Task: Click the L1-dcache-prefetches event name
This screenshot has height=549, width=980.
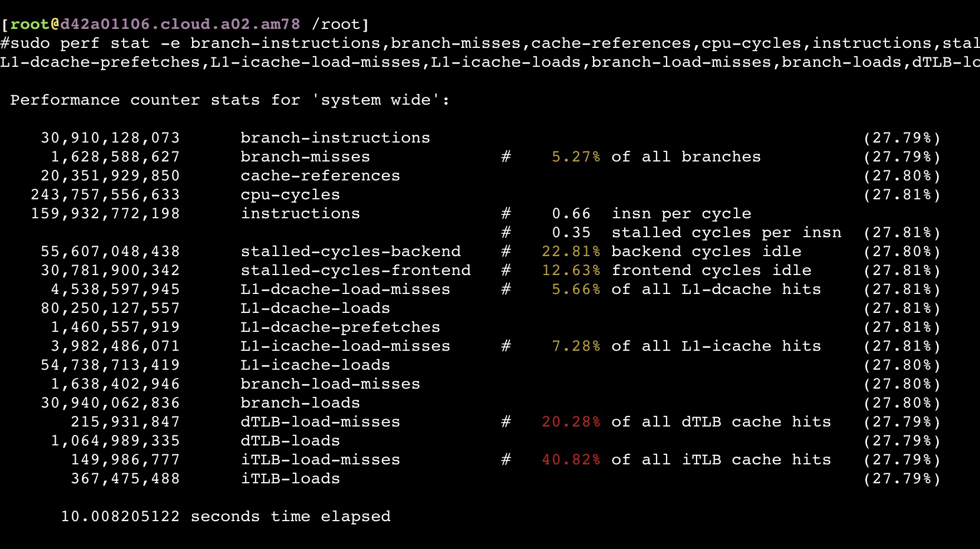Action: tap(340, 327)
